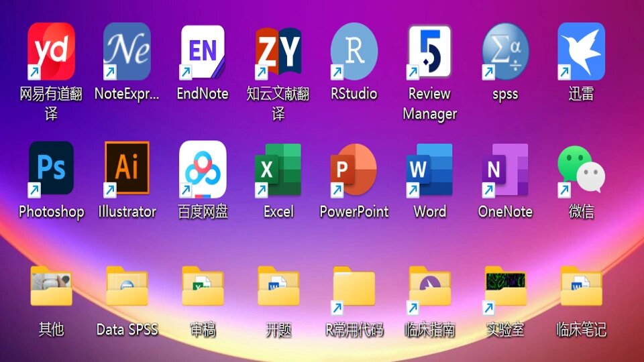Click the '百度网盘' label text
Screen dimensions: 644x362
click(x=203, y=212)
